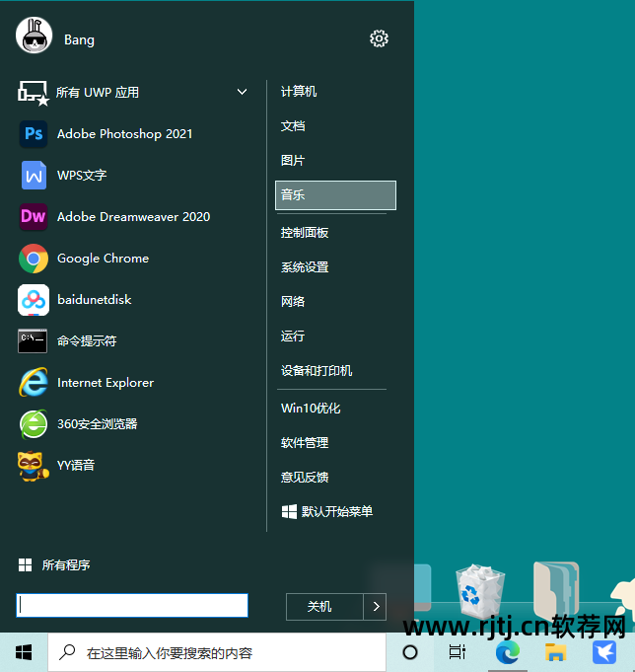Focus the start menu search box
The height and width of the screenshot is (672, 635).
tap(132, 605)
